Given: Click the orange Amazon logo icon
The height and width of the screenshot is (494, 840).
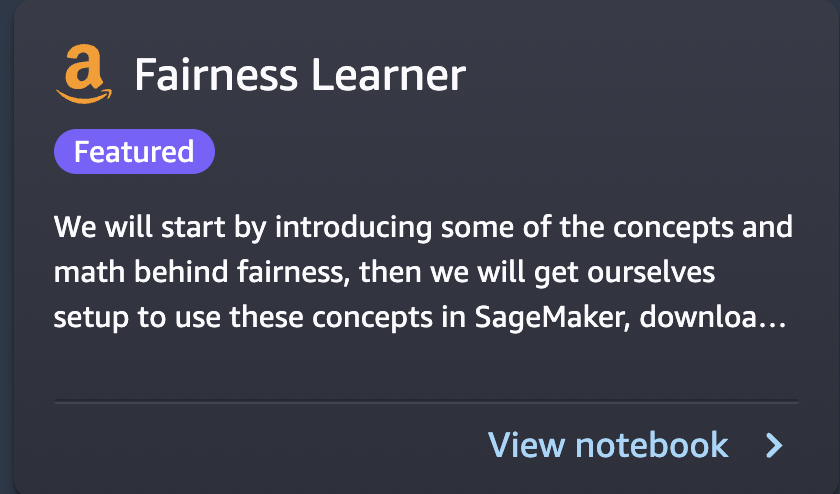Looking at the screenshot, I should [x=84, y=74].
